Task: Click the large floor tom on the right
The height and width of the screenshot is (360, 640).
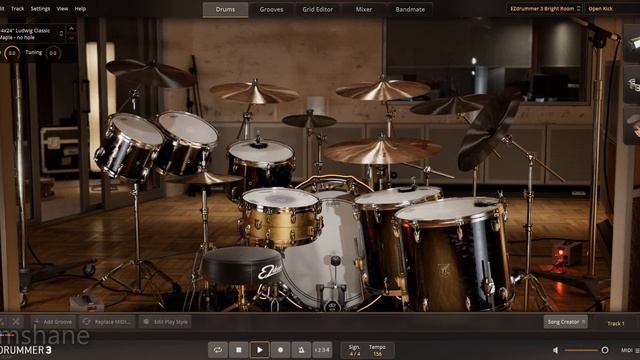Action: (x=453, y=253)
